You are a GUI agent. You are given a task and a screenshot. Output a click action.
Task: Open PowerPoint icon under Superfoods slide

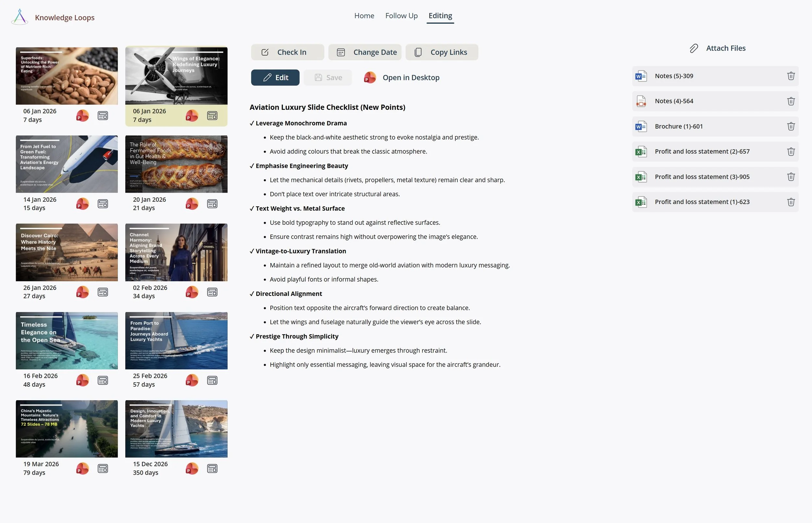tap(82, 116)
